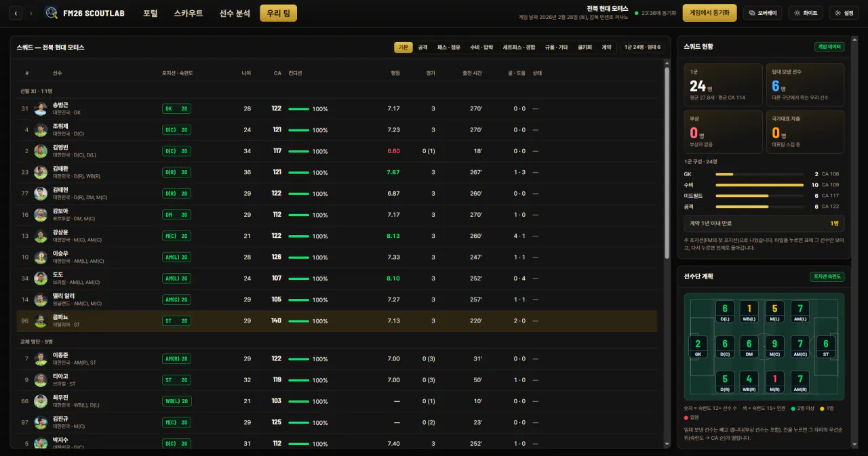Go forward with the right arrow icon
This screenshot has height=456, width=868.
31,13
